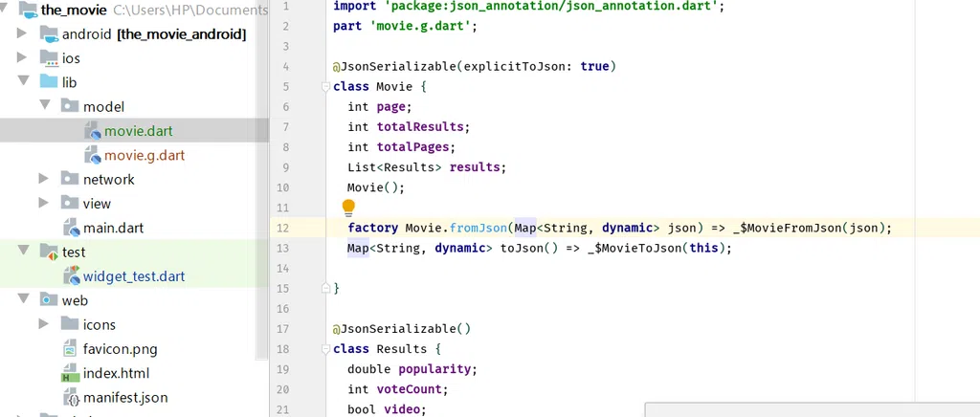
Task: Click fromJson in the factory constructor
Action: [479, 228]
